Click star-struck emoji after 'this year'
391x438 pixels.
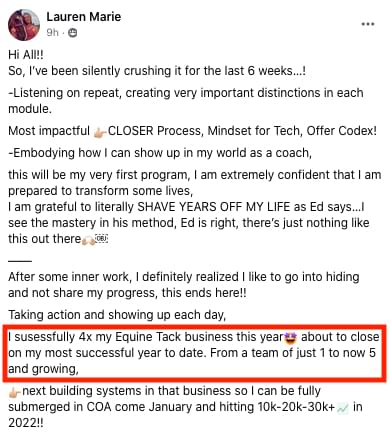coord(291,338)
